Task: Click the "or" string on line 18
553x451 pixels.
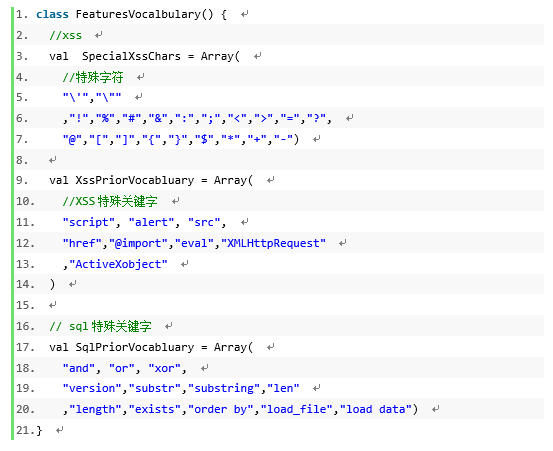Action: tap(122, 368)
